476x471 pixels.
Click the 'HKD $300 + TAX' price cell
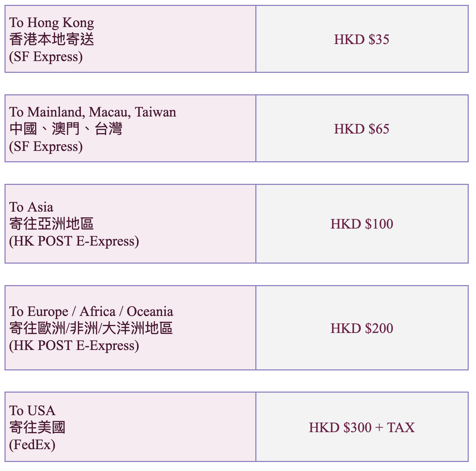[x=362, y=427]
